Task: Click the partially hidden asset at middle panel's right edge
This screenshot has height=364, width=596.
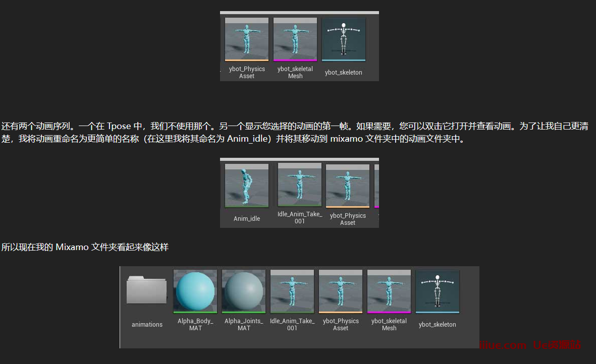Action: [376, 186]
